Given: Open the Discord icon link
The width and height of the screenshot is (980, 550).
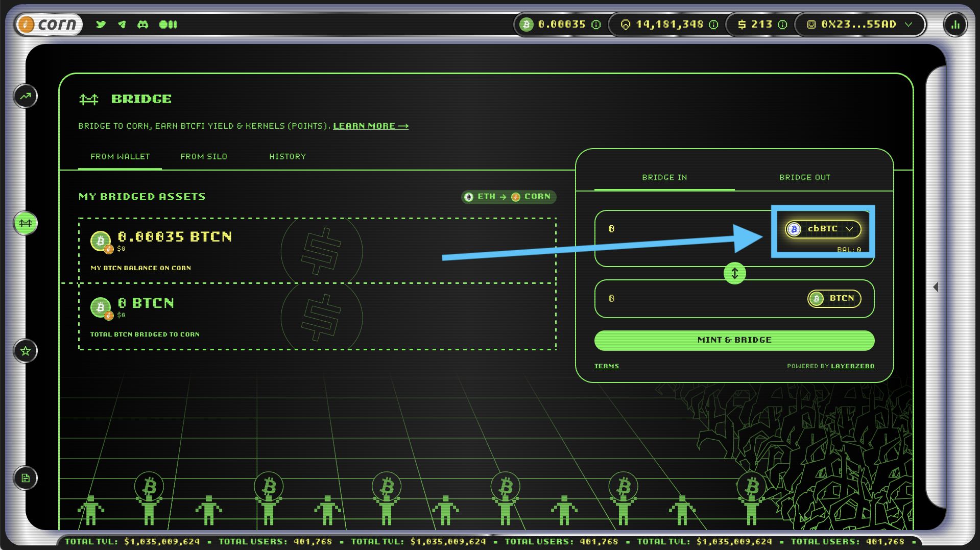Looking at the screenshot, I should (x=143, y=24).
